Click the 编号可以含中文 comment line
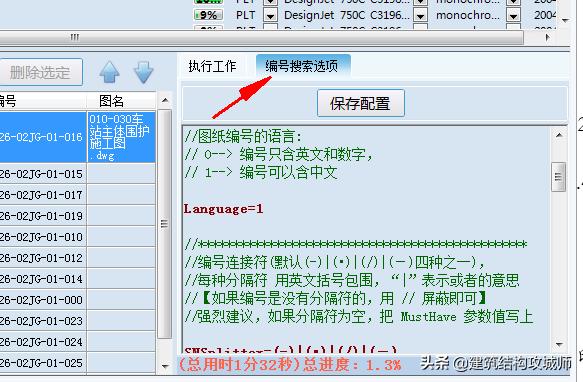Screen dimensions: 583x382 (x=261, y=172)
